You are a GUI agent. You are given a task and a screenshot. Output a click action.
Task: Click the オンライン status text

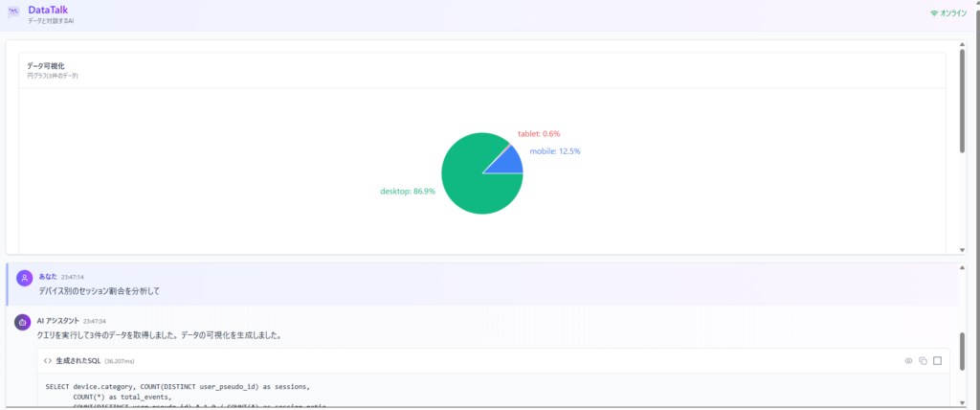pyautogui.click(x=953, y=13)
